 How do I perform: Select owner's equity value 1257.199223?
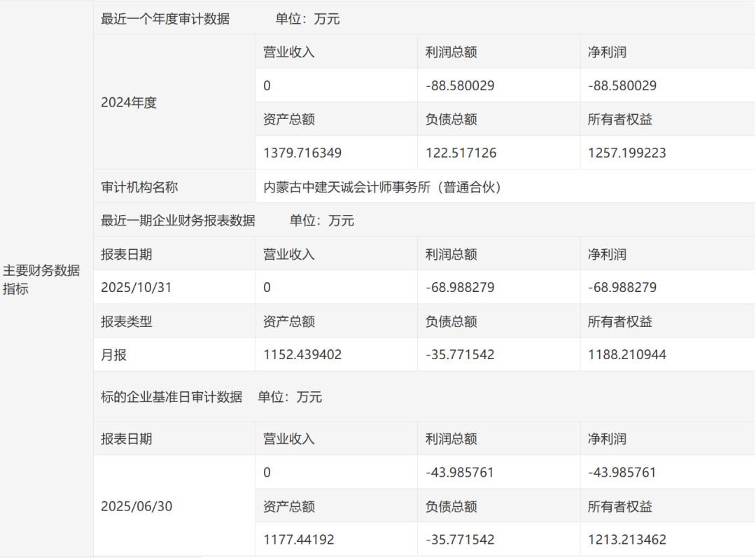point(627,153)
